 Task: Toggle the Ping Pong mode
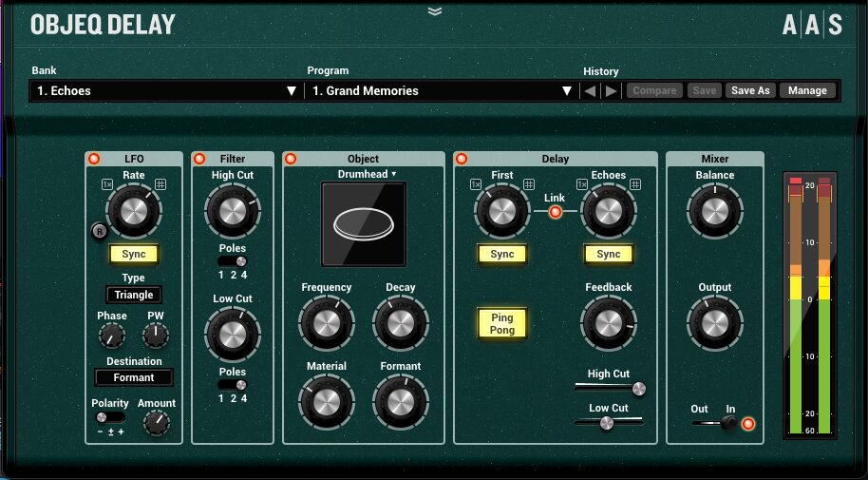[502, 322]
